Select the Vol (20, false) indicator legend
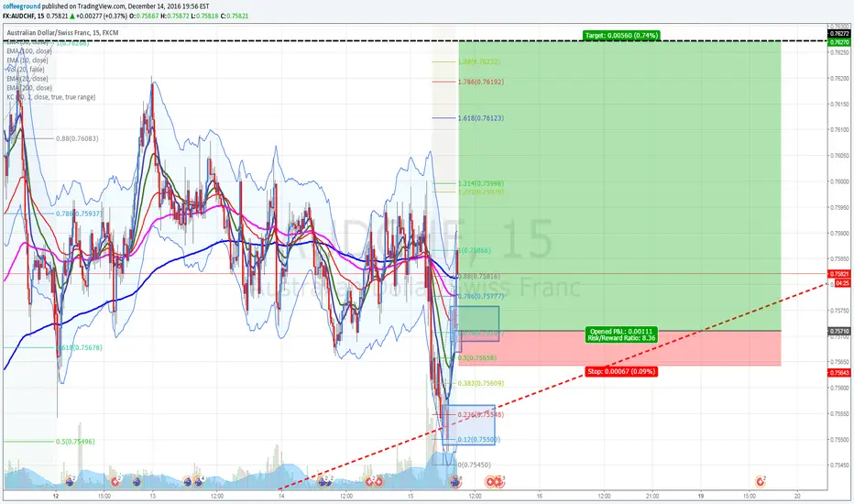This screenshot has height=504, width=854. tap(26, 70)
